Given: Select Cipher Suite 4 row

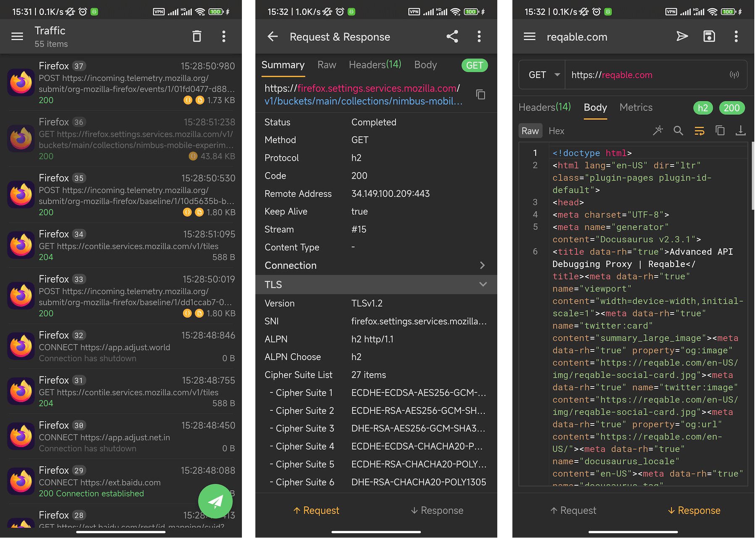Looking at the screenshot, I should tap(376, 446).
